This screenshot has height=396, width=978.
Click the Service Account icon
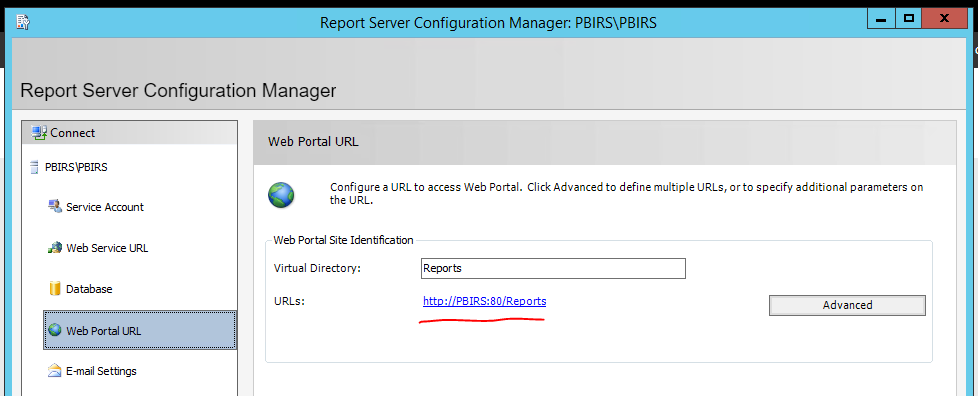point(55,206)
